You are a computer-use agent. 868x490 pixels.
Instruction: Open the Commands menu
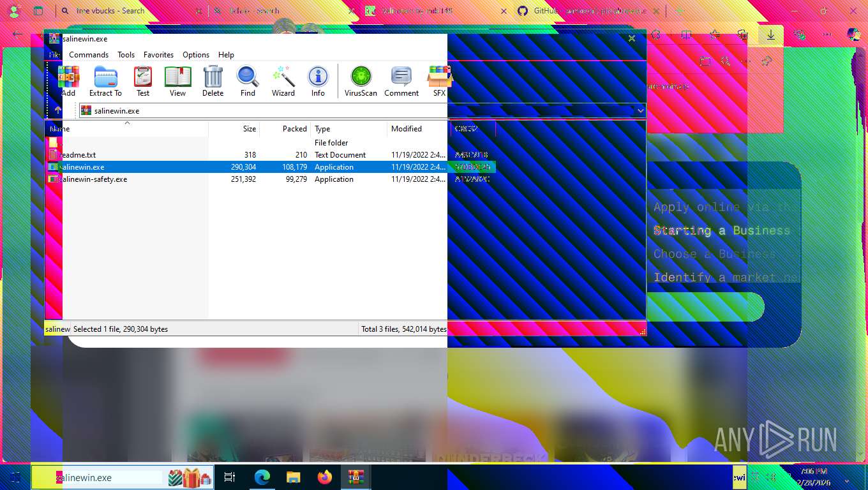[89, 55]
